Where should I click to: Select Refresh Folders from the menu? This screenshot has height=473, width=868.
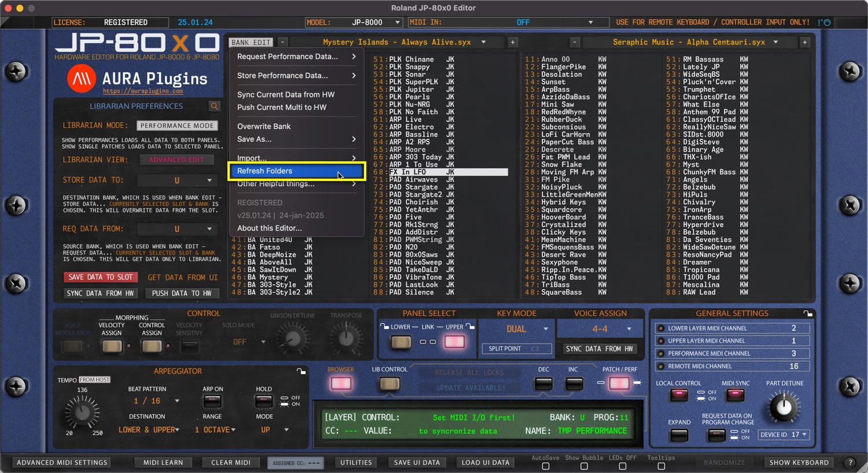(x=297, y=171)
